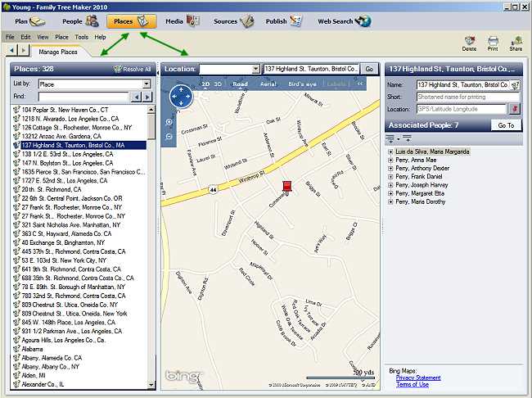Zoom in on the map
532x398 pixels.
pos(169,122)
